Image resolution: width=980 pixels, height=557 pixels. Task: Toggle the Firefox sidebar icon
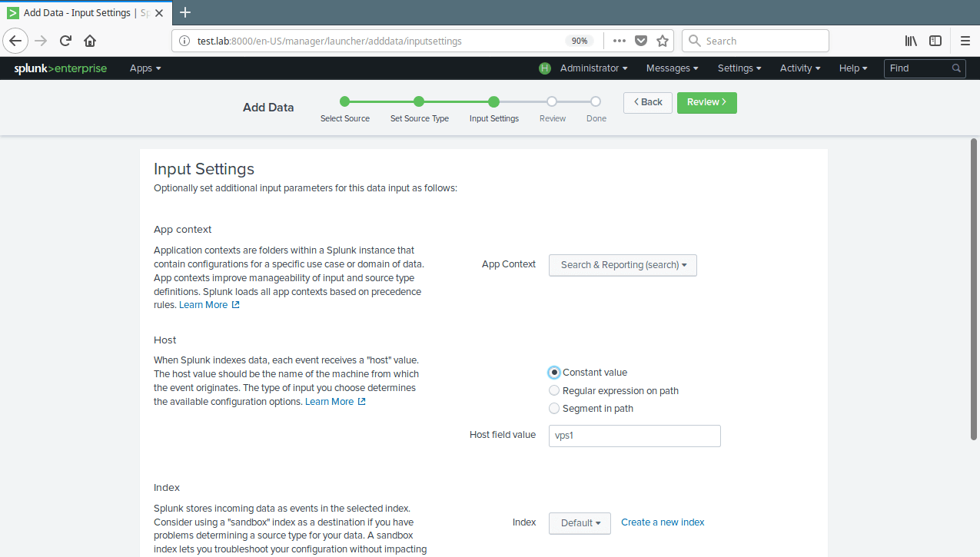[935, 41]
